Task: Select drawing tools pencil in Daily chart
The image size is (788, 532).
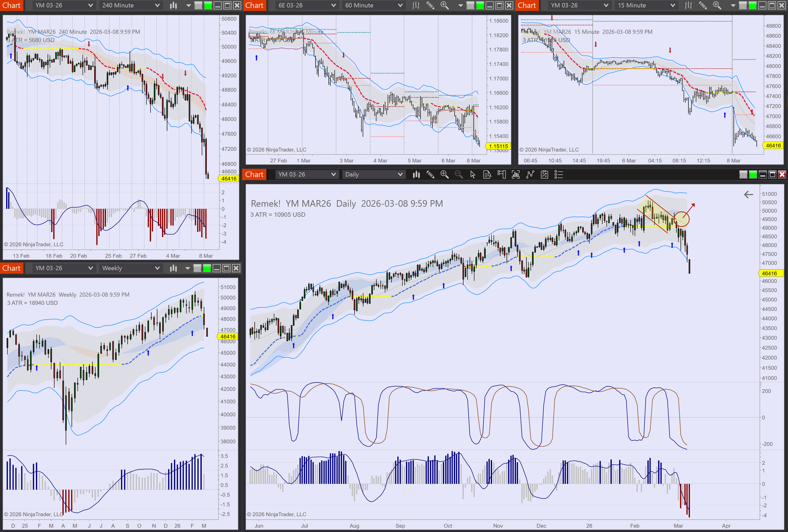Action: (x=430, y=175)
